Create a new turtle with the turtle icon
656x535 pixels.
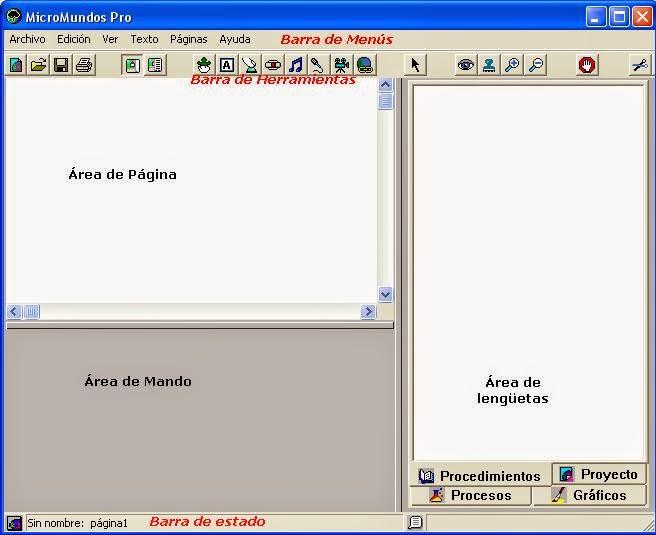click(x=204, y=65)
